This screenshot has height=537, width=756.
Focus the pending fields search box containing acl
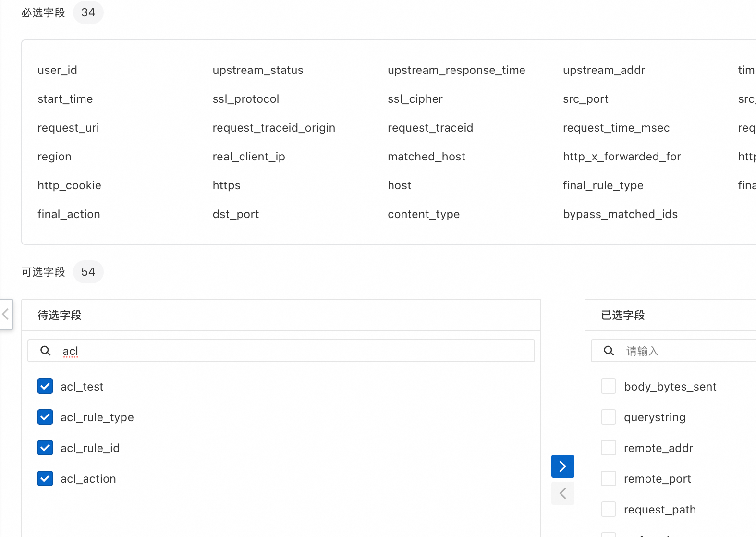pos(281,351)
